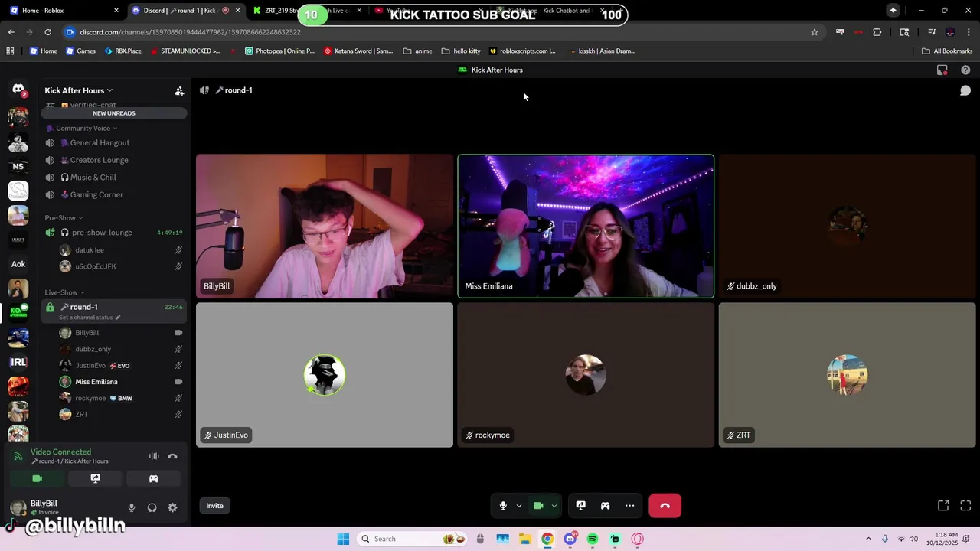Open the IRL server in the sidebar
The width and height of the screenshot is (980, 551).
18,362
